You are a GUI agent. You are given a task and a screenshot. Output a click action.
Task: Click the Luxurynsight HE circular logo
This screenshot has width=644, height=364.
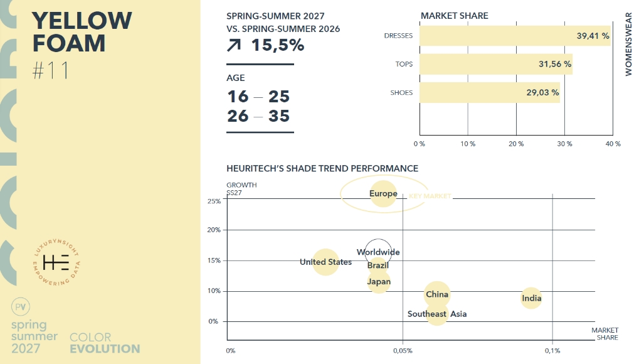coord(57,263)
